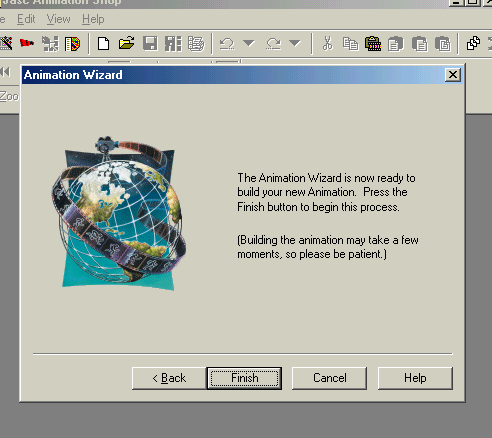Click text '(Building the animation may take a few'
The width and height of the screenshot is (492, 438).
point(328,240)
